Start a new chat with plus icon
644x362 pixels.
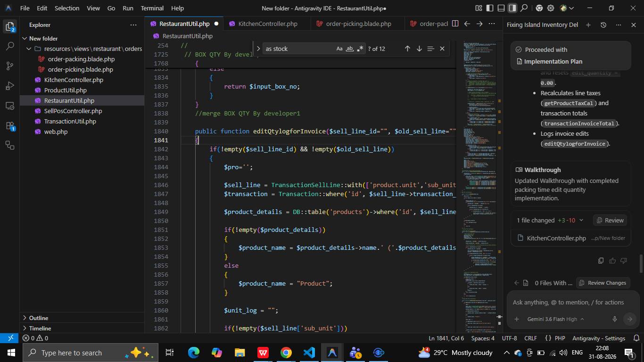point(588,25)
